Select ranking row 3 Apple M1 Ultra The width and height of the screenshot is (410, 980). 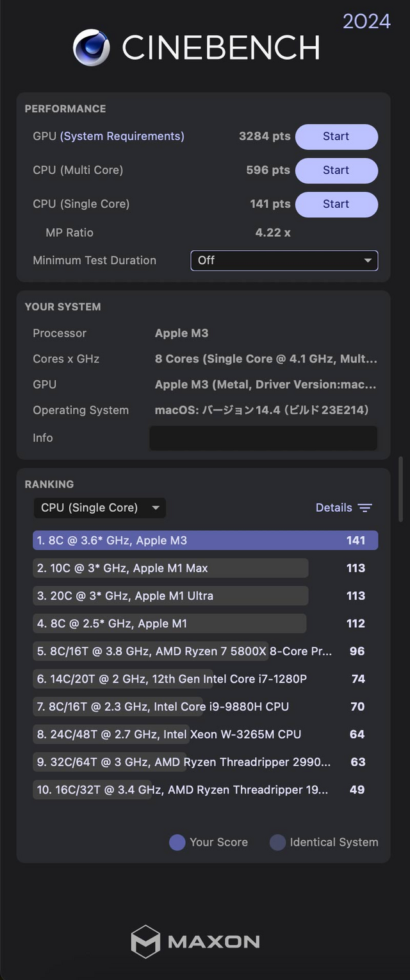[x=205, y=596]
